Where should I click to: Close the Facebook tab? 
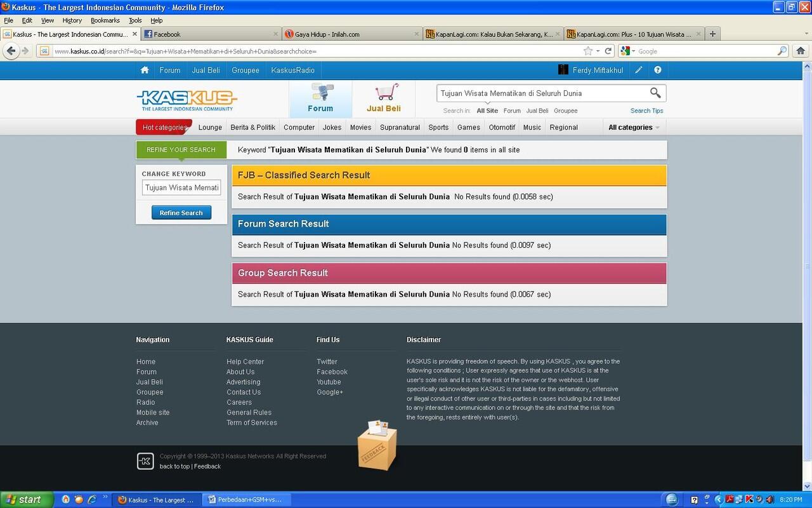click(x=276, y=34)
